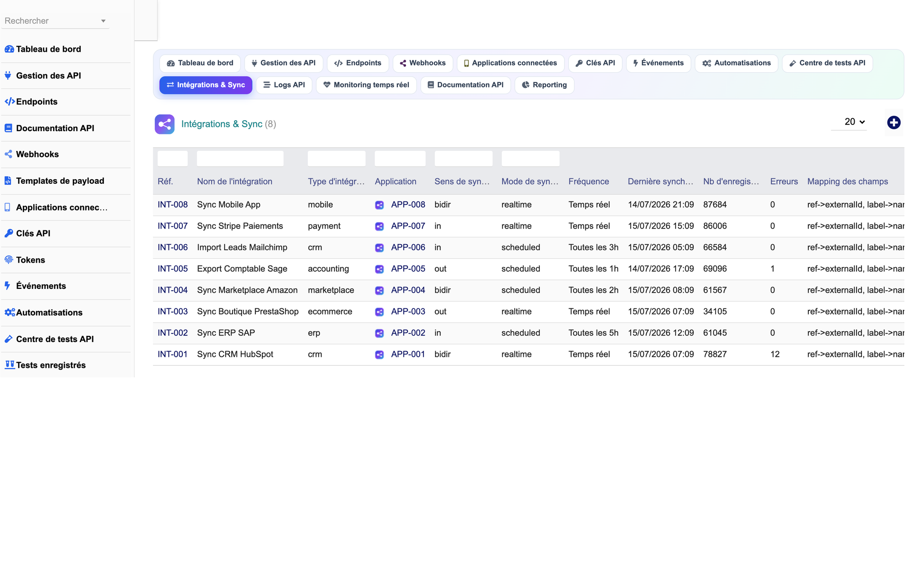Open the INT-008 integration link
The width and height of the screenshot is (924, 572).
(172, 205)
